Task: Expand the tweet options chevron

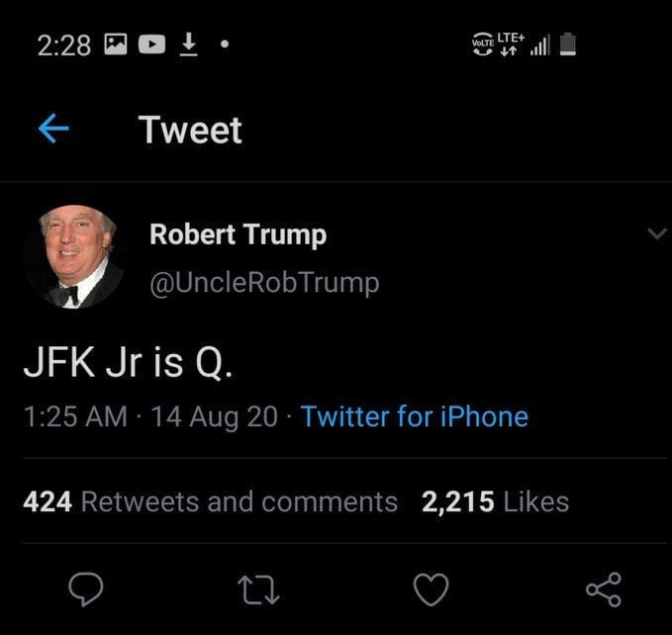Action: (x=656, y=234)
